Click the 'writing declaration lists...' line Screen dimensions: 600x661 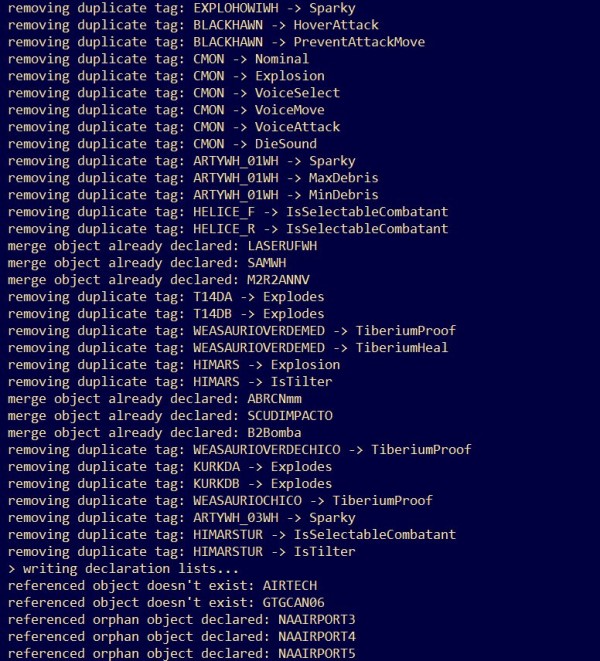[x=123, y=569]
